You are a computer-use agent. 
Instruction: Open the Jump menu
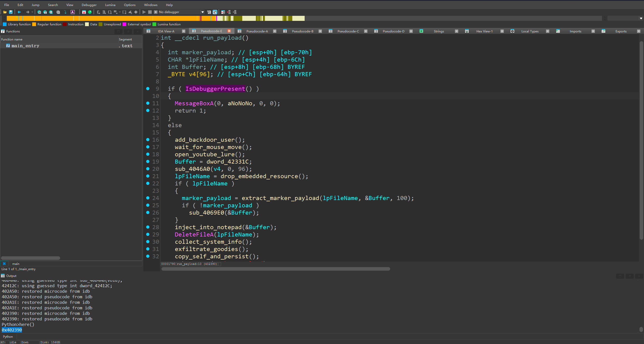point(35,5)
